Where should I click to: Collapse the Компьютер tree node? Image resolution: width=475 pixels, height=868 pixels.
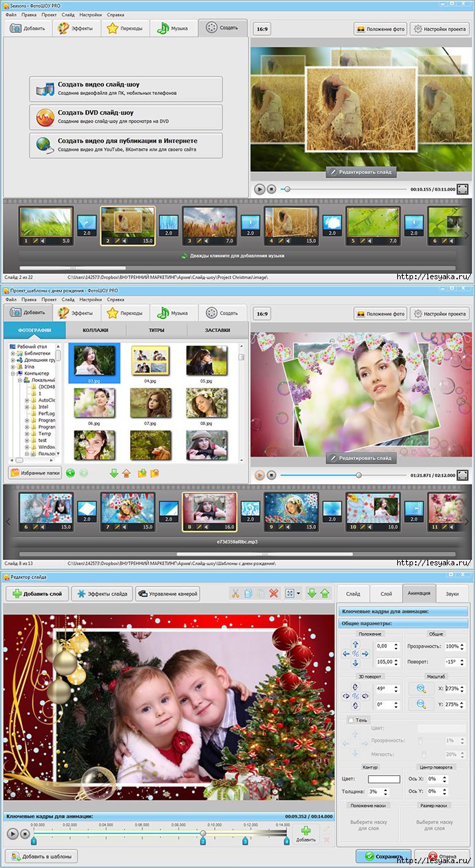(12, 373)
